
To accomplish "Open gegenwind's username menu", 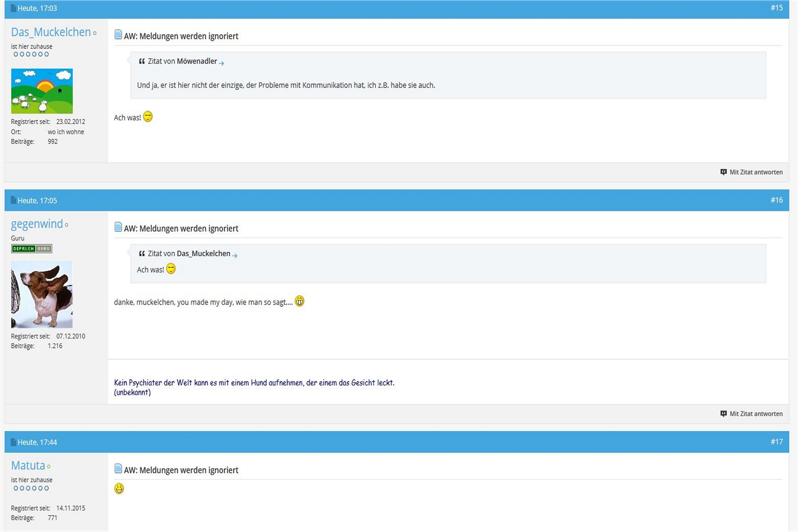I will pyautogui.click(x=37, y=224).
